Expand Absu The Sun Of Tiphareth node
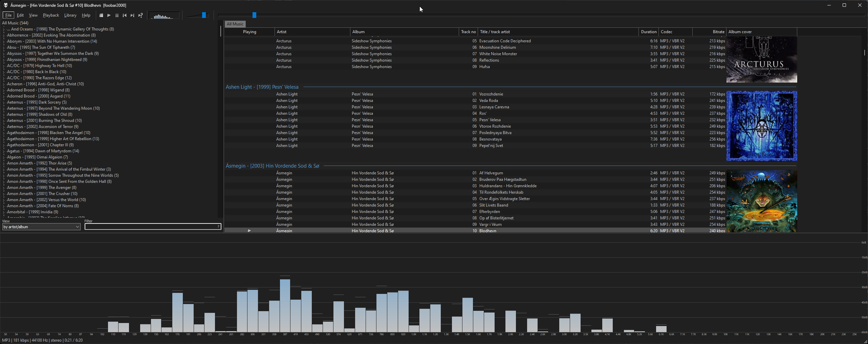This screenshot has width=868, height=344. coord(4,48)
